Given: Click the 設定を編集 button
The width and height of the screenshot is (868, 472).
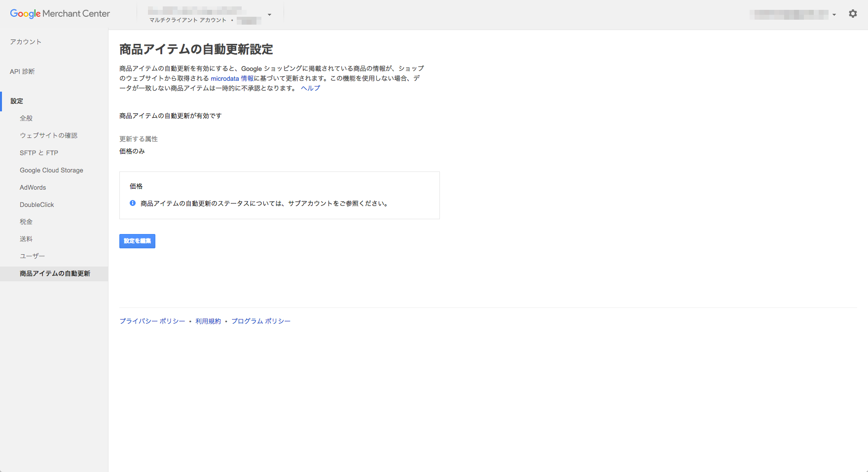Looking at the screenshot, I should coord(137,241).
